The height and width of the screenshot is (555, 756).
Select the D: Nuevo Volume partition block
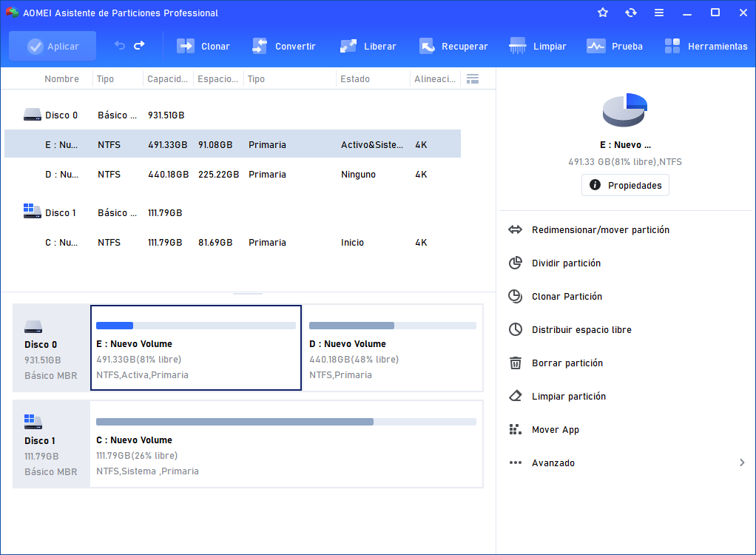392,348
